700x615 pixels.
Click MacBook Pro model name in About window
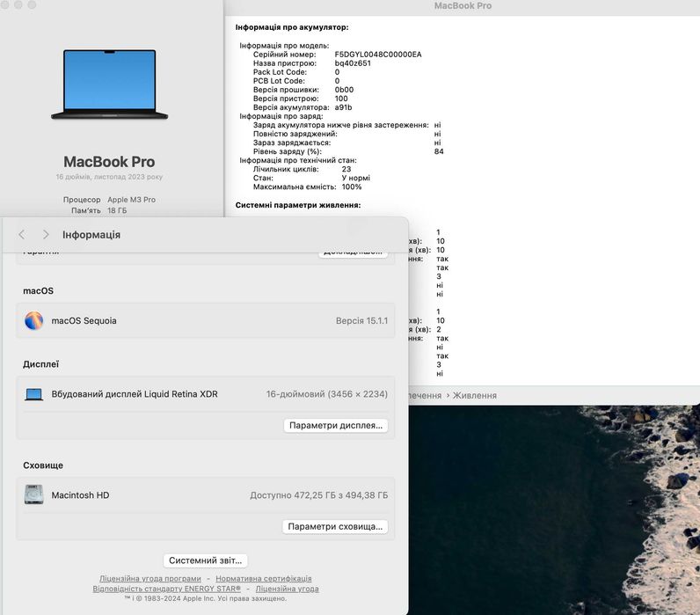pyautogui.click(x=109, y=162)
